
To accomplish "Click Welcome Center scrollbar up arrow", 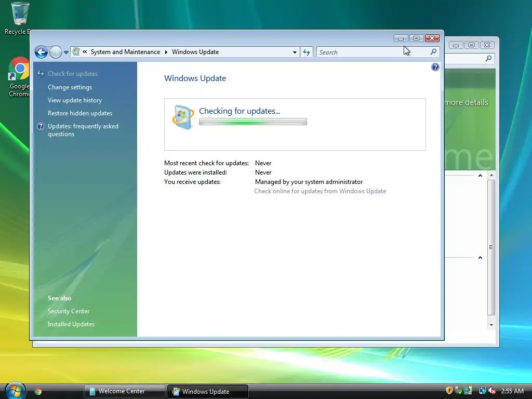I will click(491, 176).
